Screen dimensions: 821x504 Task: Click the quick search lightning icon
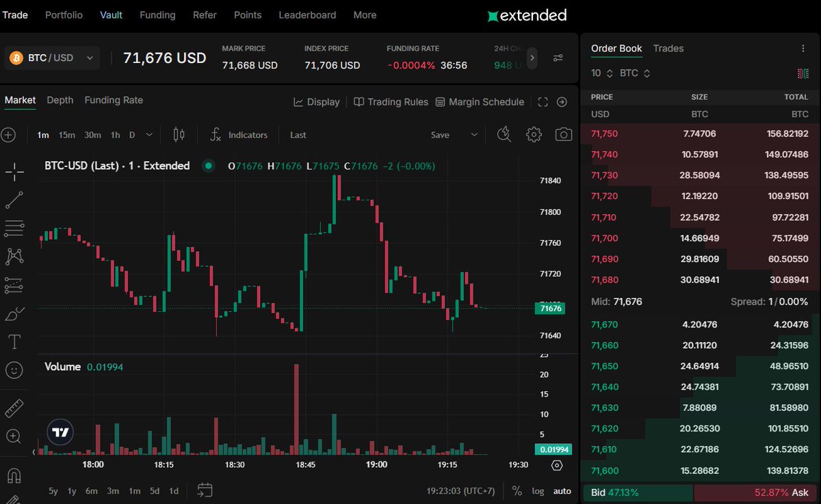504,134
